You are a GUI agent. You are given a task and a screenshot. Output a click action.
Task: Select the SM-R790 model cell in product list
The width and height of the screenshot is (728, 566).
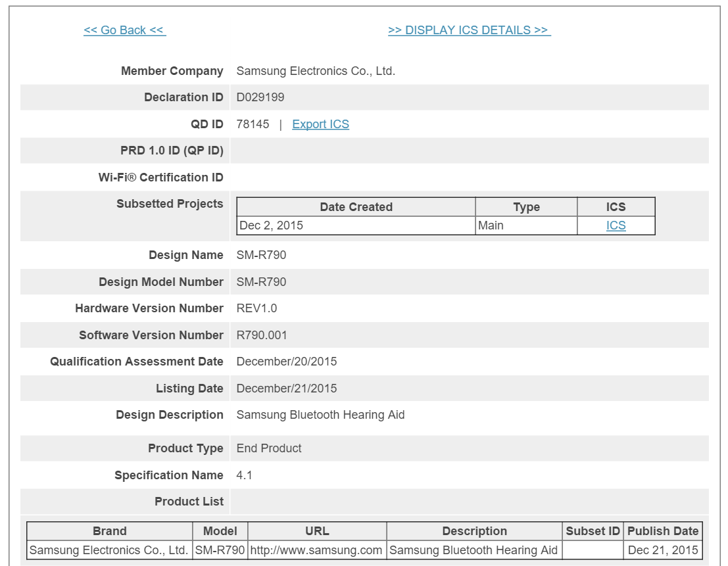coord(220,550)
